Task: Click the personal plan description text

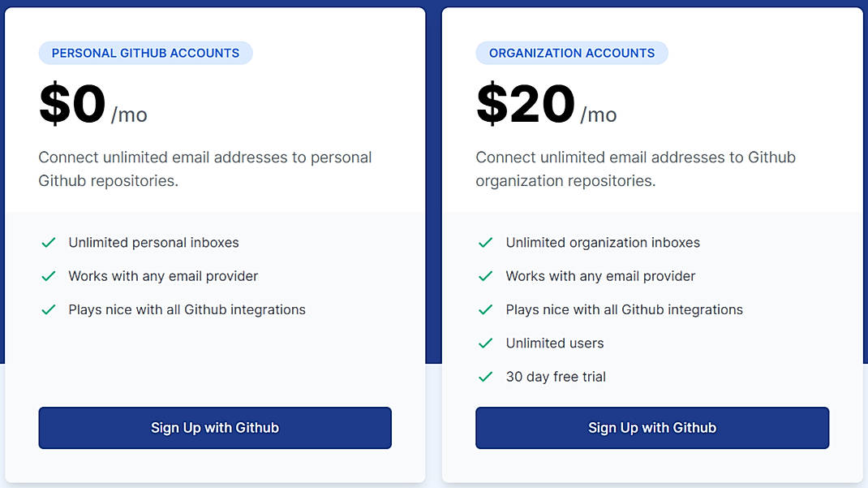Action: [205, 168]
